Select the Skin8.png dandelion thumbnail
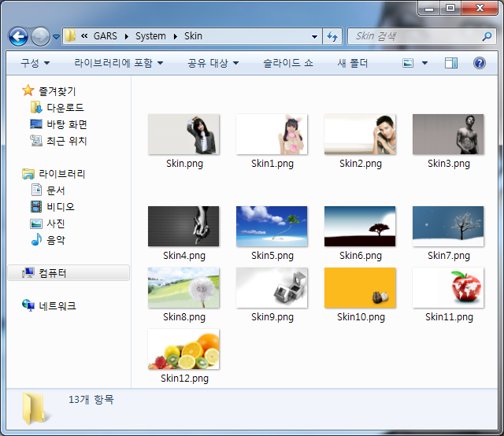Image resolution: width=504 pixels, height=436 pixels. click(183, 288)
